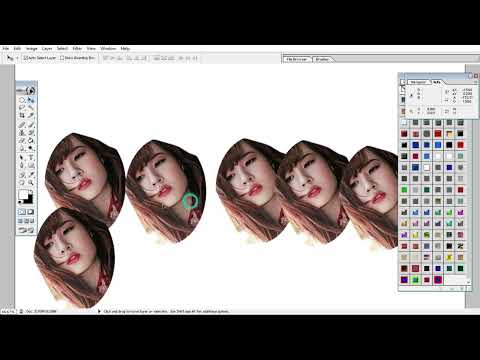Screen dimensions: 480x360
Task: Select the Elliptical Marquee tool
Action: [x=22, y=100]
